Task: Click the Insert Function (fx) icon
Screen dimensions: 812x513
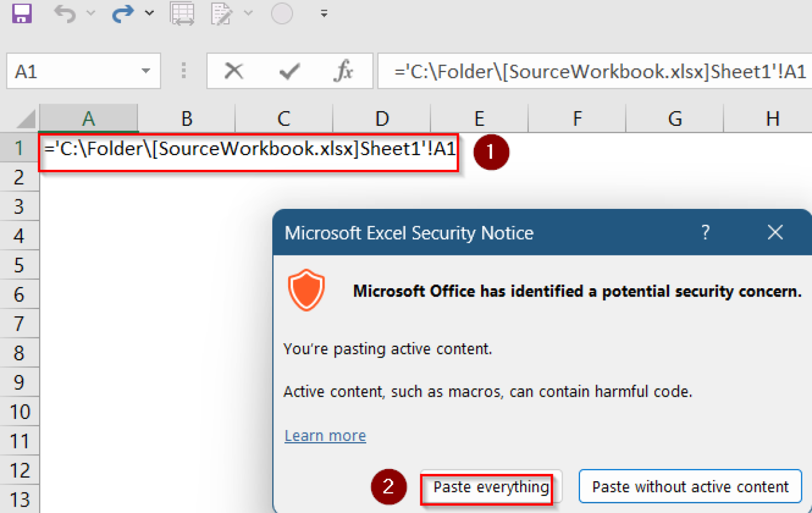Action: [x=344, y=70]
